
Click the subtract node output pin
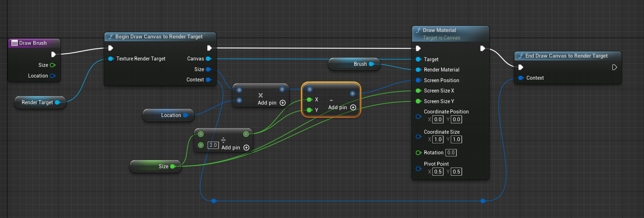[x=352, y=94]
